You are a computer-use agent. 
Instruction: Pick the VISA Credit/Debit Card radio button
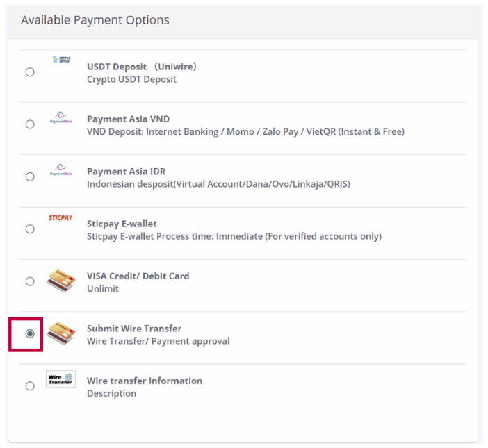tap(30, 281)
